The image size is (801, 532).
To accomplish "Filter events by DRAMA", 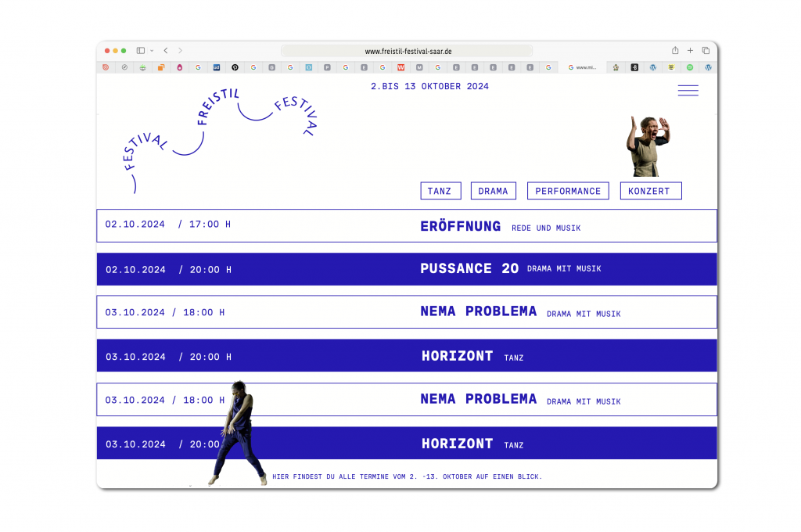I will click(493, 191).
